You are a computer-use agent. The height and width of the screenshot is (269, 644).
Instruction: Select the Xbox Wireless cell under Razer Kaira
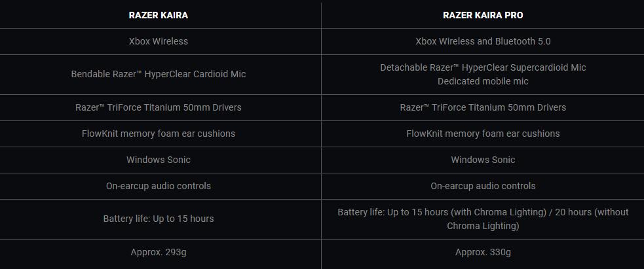[x=159, y=41]
